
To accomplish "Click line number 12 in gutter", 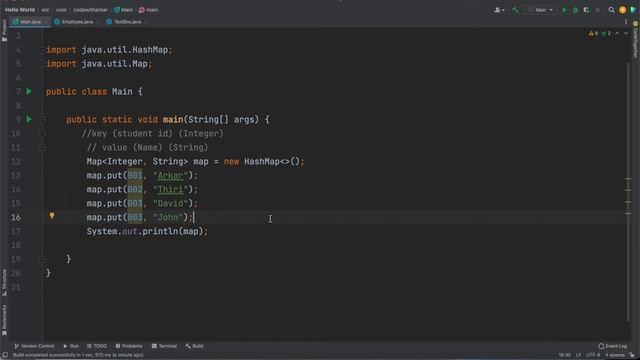I will 16,162.
